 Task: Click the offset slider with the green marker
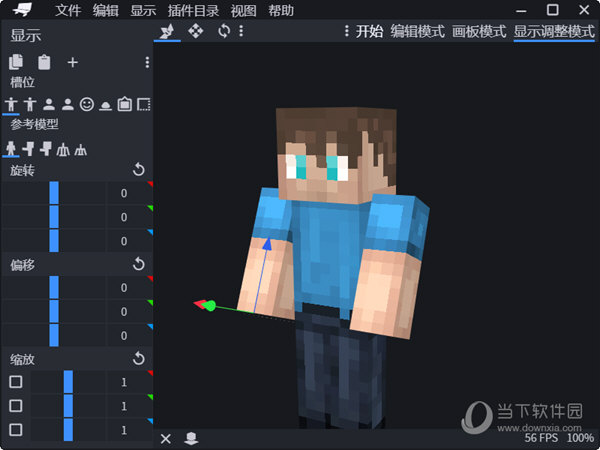54,311
